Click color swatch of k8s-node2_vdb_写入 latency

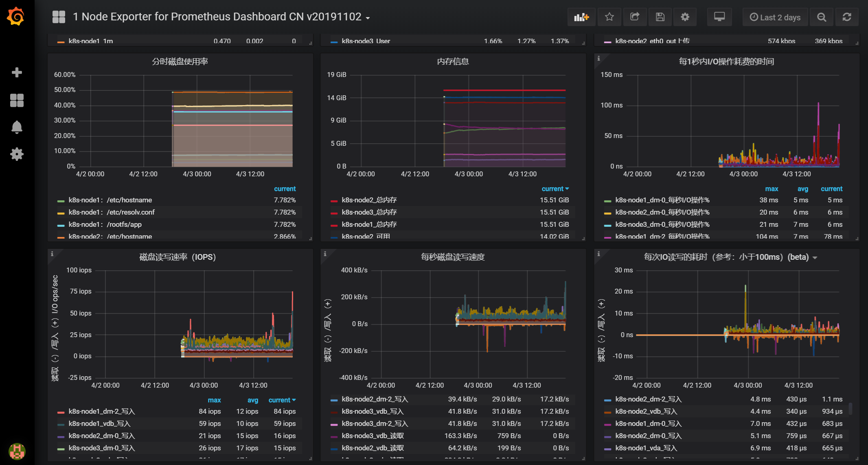pyautogui.click(x=607, y=412)
